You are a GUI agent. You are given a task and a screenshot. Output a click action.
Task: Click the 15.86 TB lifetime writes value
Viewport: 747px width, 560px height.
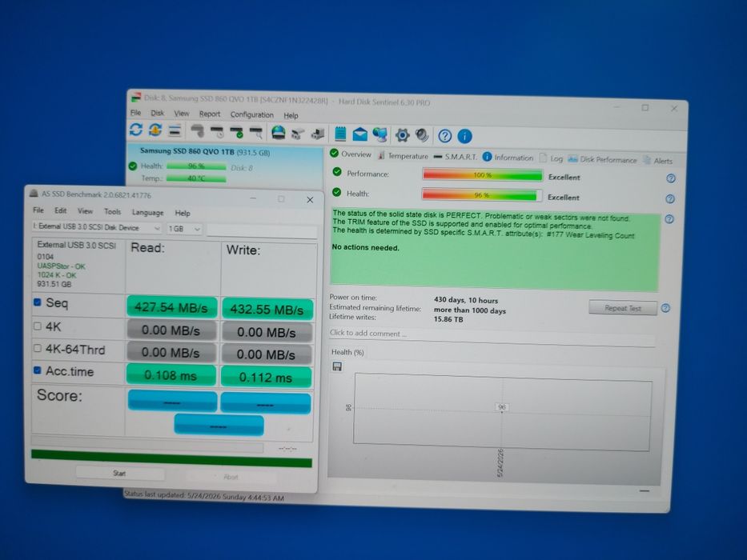coord(448,319)
